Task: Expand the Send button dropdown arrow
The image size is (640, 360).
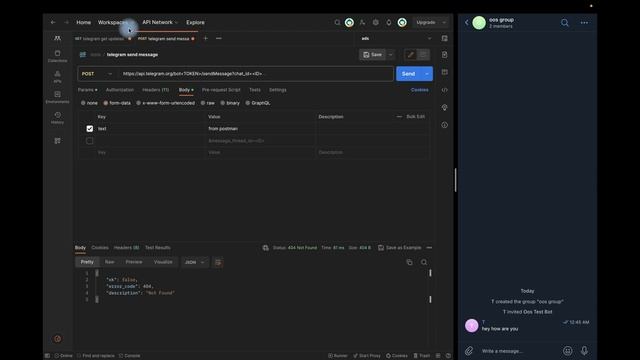Action: 427,74
